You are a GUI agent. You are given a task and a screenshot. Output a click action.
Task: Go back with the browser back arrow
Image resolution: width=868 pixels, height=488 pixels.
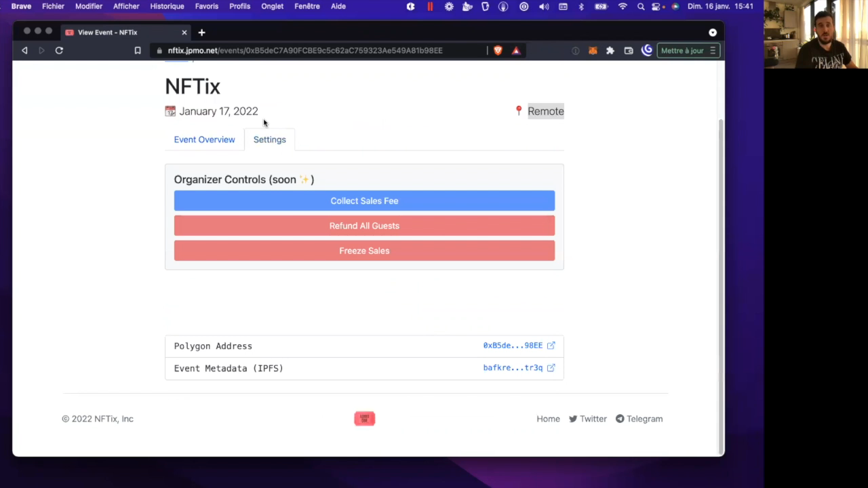click(24, 50)
